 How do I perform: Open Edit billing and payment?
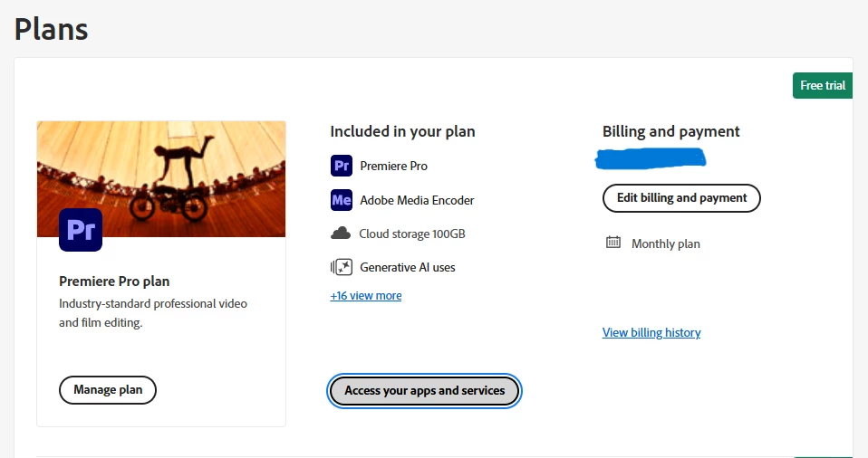point(681,198)
